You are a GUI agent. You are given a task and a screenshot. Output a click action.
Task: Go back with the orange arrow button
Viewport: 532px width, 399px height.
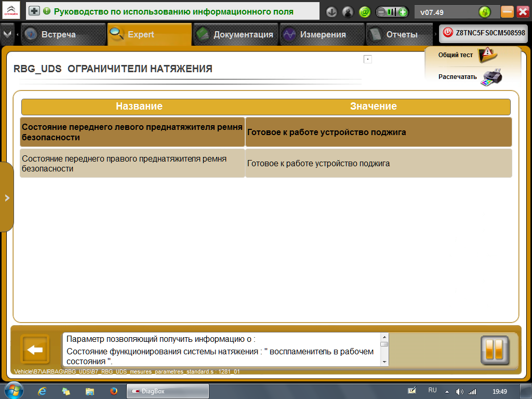click(35, 349)
